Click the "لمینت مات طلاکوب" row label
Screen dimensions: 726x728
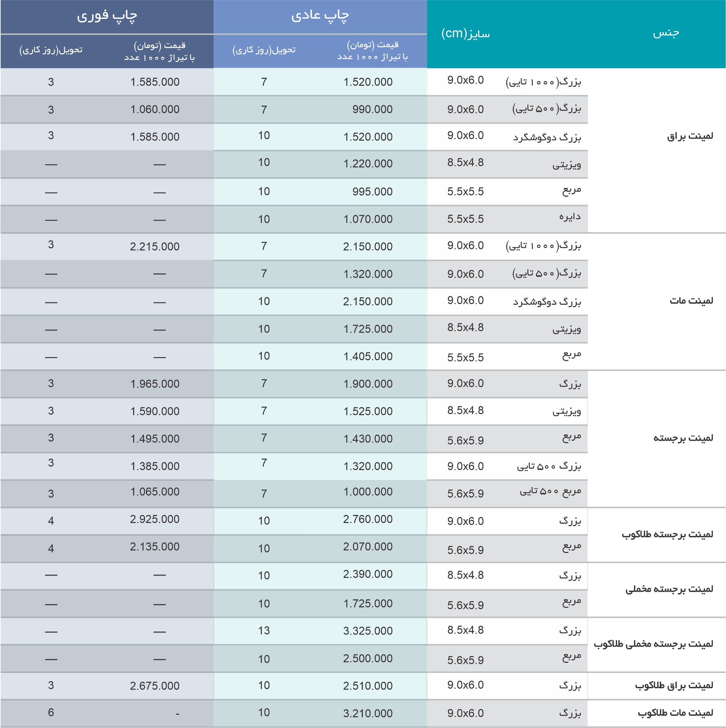click(x=675, y=713)
